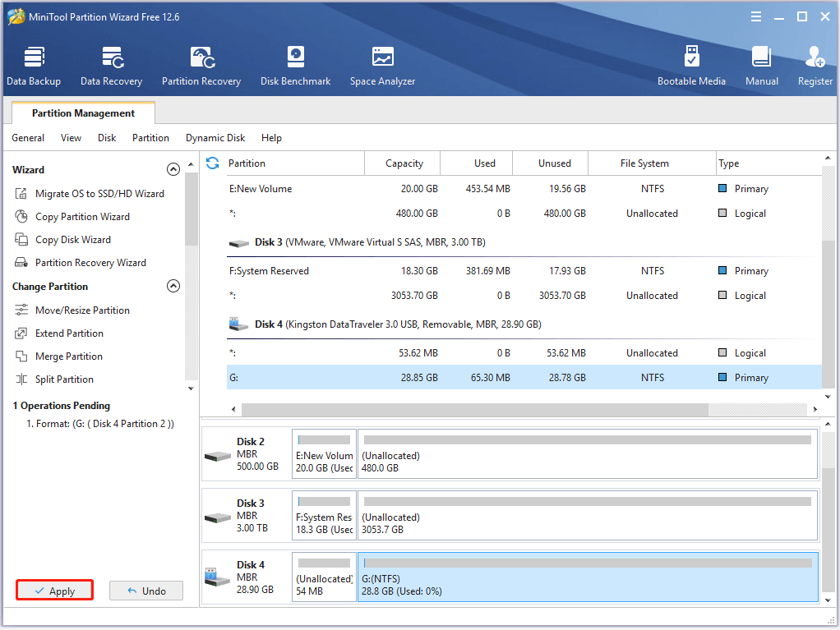The height and width of the screenshot is (630, 840).
Task: Choose Merge Partition
Action: 58,356
